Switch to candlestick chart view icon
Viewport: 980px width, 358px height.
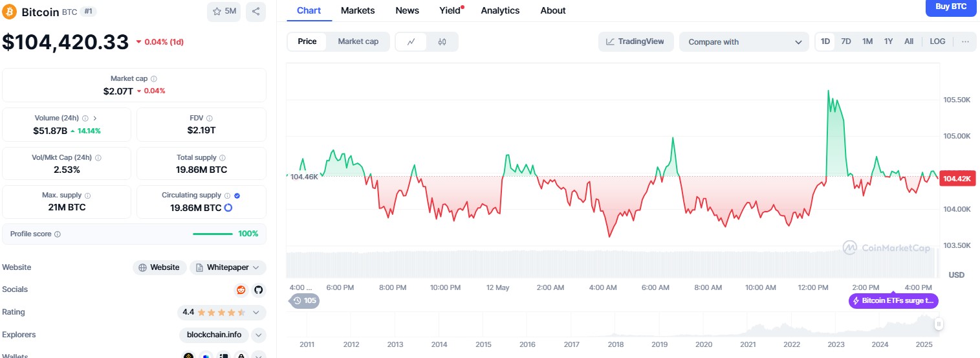442,41
